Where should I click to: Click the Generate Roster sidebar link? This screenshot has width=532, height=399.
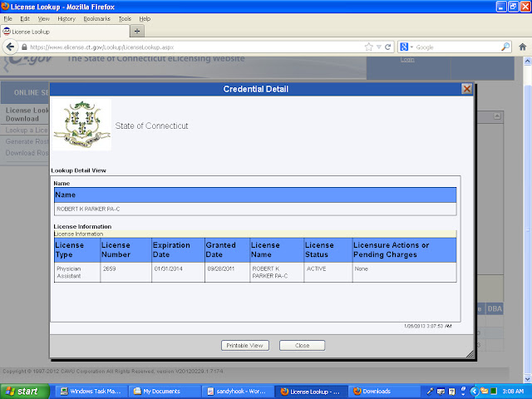[27, 141]
